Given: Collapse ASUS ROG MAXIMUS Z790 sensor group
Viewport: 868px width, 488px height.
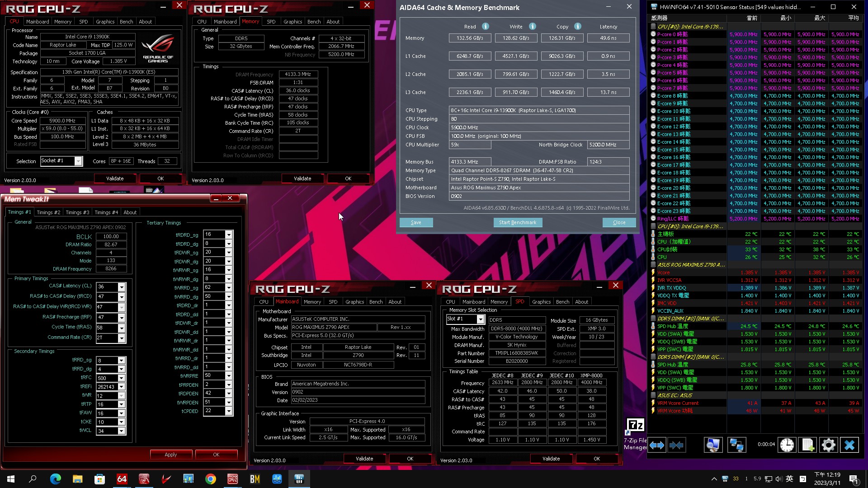Looking at the screenshot, I should tap(653, 265).
